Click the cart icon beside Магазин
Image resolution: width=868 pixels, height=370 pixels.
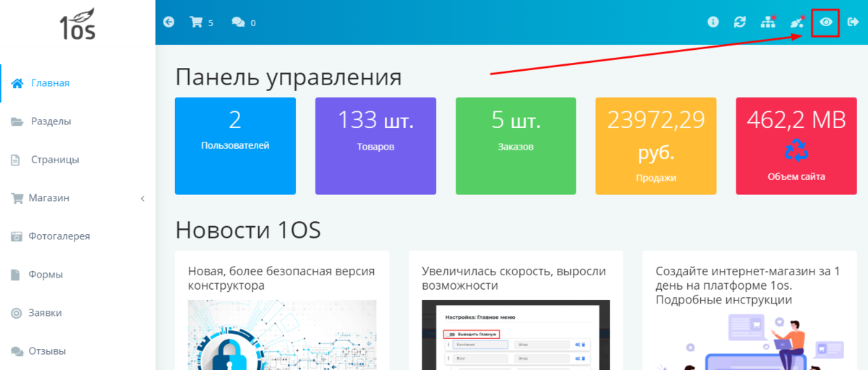[x=17, y=198]
